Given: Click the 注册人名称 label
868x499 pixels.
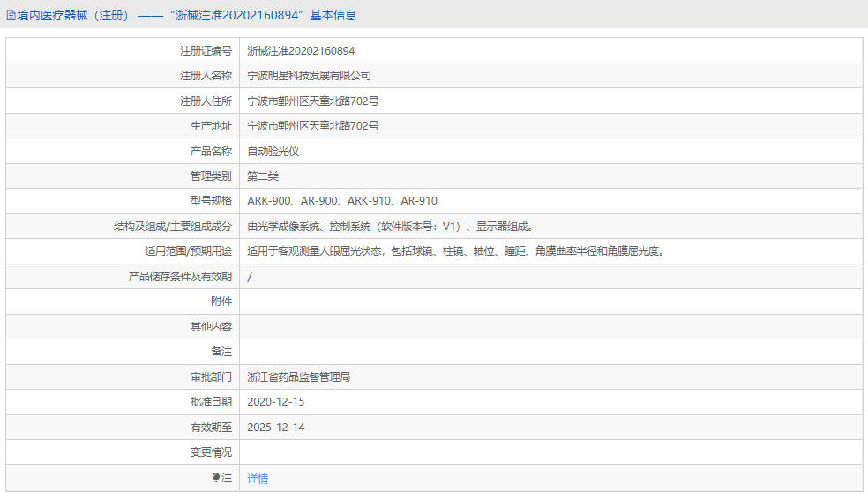Looking at the screenshot, I should [x=206, y=76].
